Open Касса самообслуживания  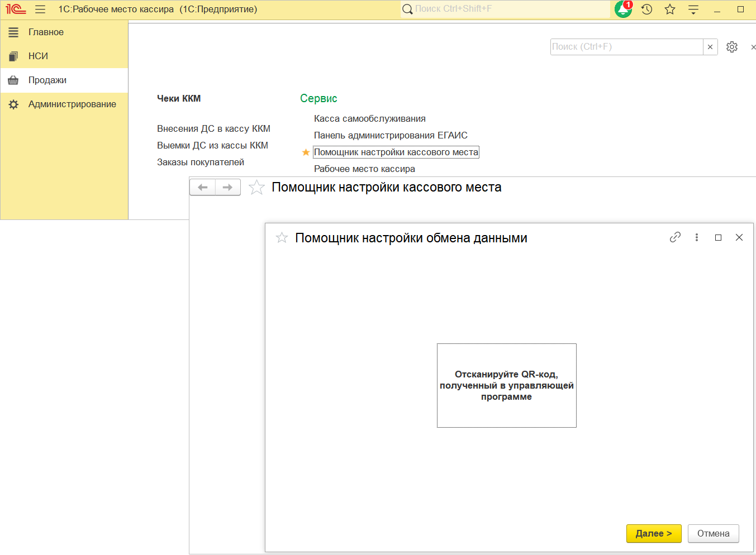point(370,118)
